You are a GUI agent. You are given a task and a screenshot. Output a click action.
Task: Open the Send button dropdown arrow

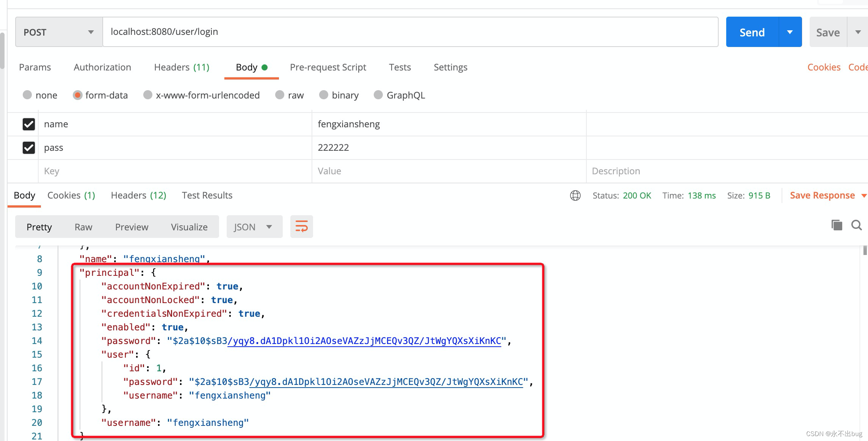(790, 32)
